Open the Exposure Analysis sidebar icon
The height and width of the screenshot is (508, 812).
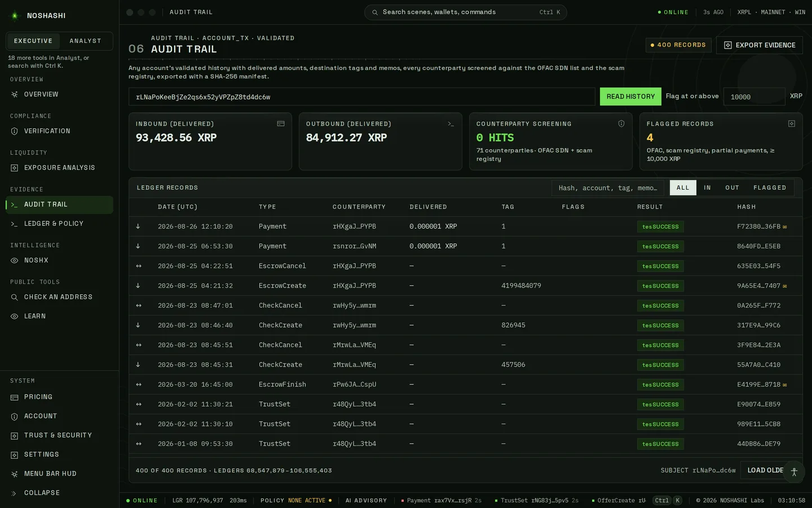tap(15, 168)
